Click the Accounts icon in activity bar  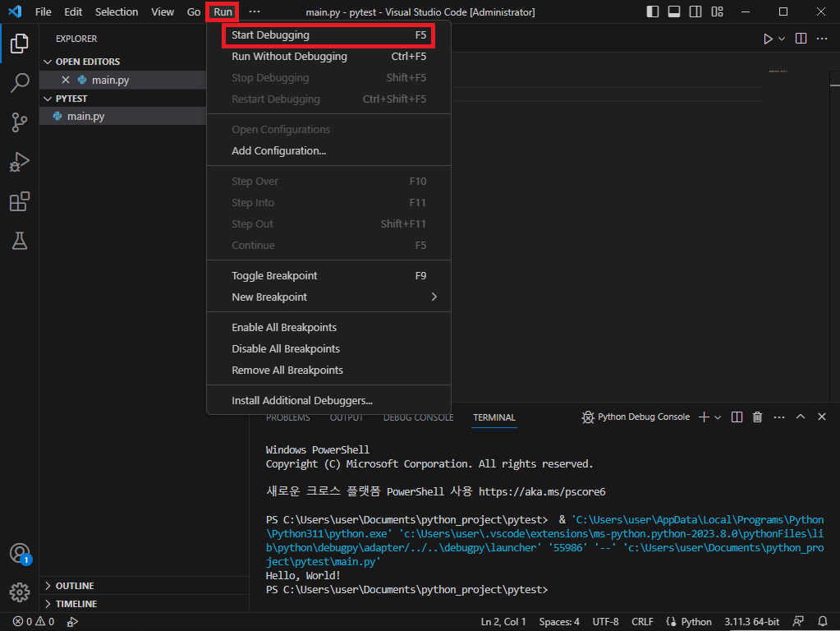coord(19,553)
